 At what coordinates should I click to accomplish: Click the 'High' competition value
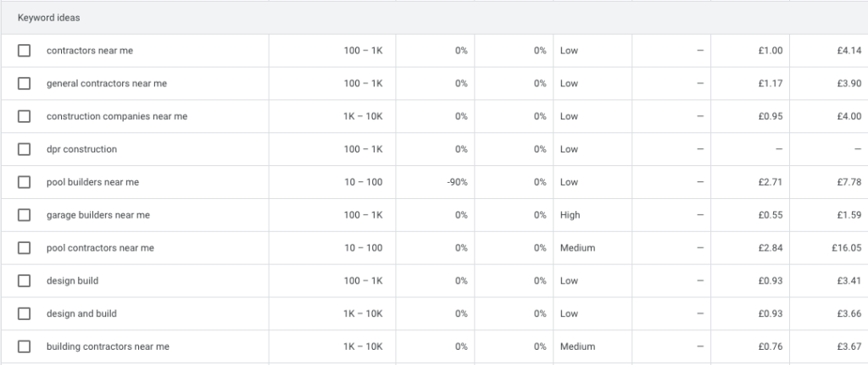(x=570, y=215)
